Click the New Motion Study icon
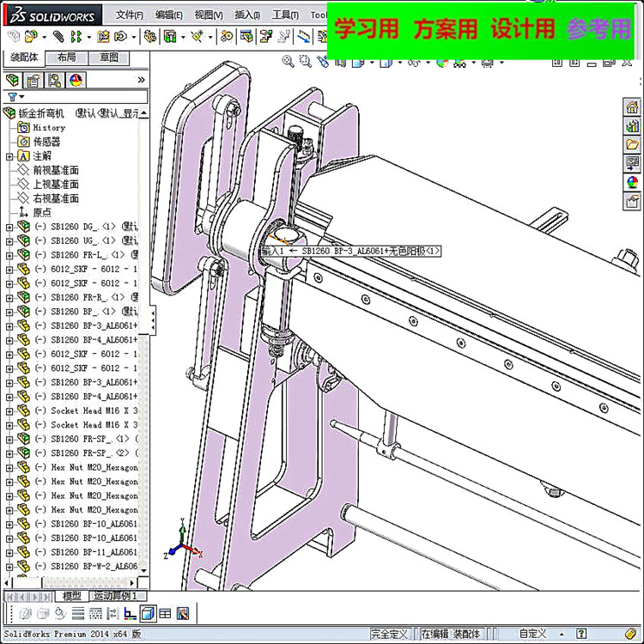The image size is (644, 644). pyautogui.click(x=226, y=37)
